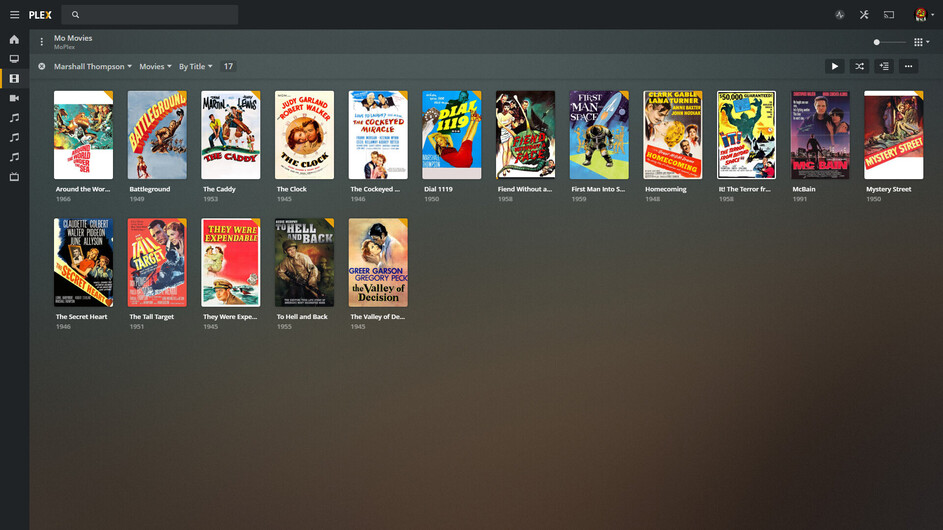Click To Hell and Back title link
The width and height of the screenshot is (943, 530).
point(303,316)
